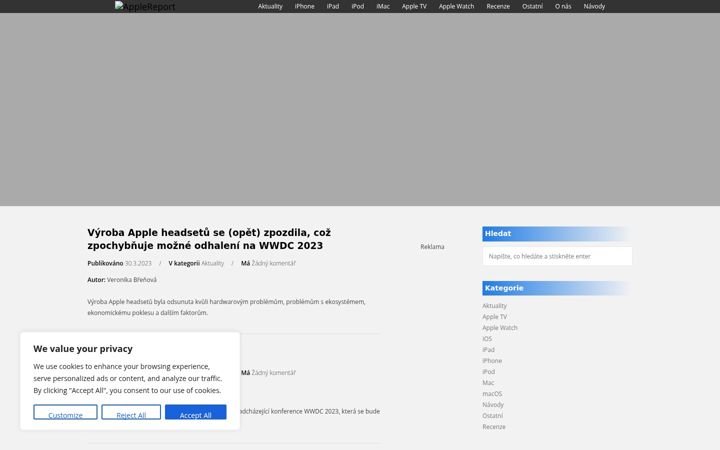Navigate to Apple TV in top menu

(414, 6)
